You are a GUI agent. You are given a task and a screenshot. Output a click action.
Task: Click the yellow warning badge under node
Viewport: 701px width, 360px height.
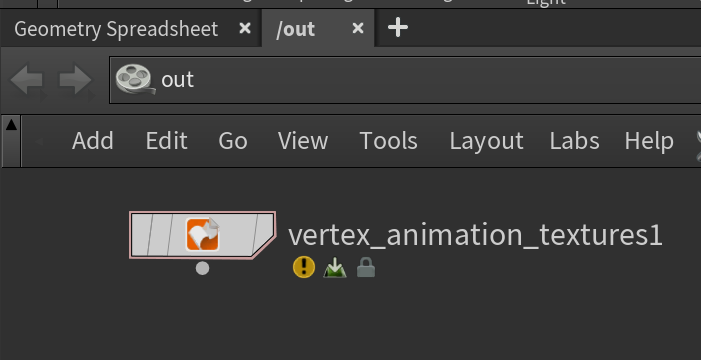[x=304, y=267]
